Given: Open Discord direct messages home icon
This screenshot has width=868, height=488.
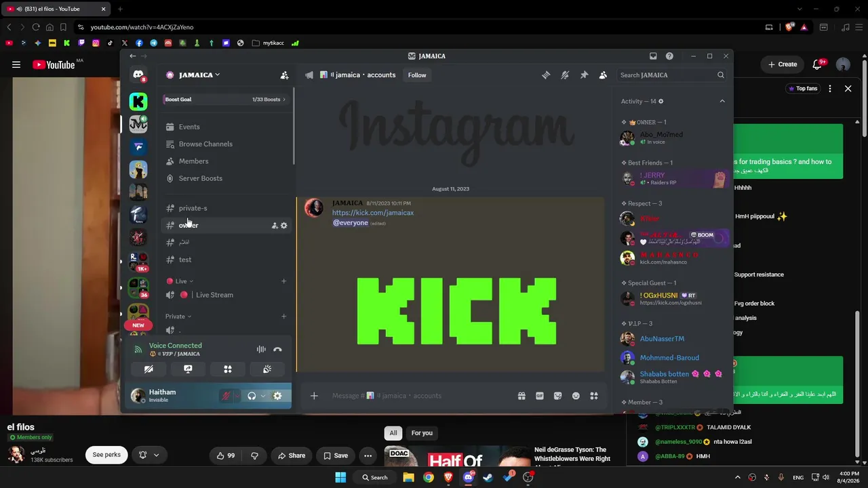Looking at the screenshot, I should [138, 75].
